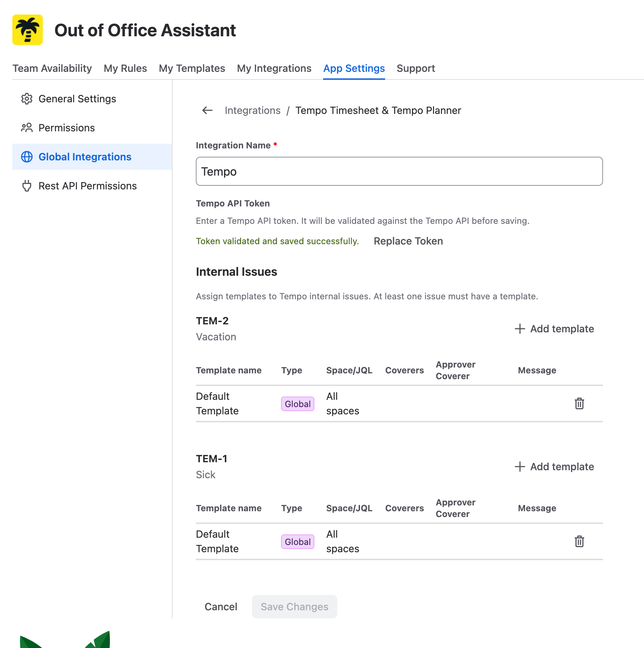
Task: Open Rest API Permissions in the sidebar
Action: point(92,186)
